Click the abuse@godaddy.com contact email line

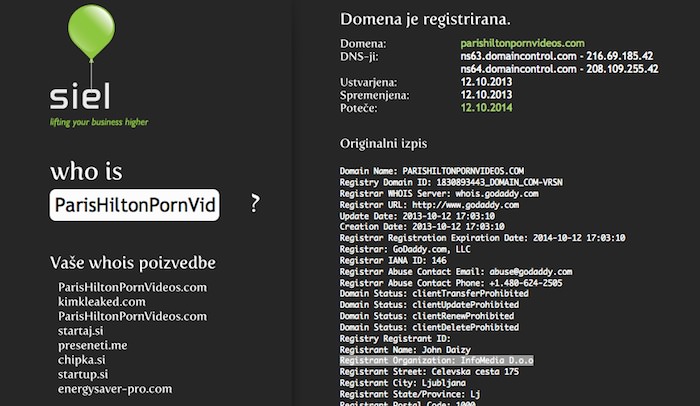tap(456, 272)
